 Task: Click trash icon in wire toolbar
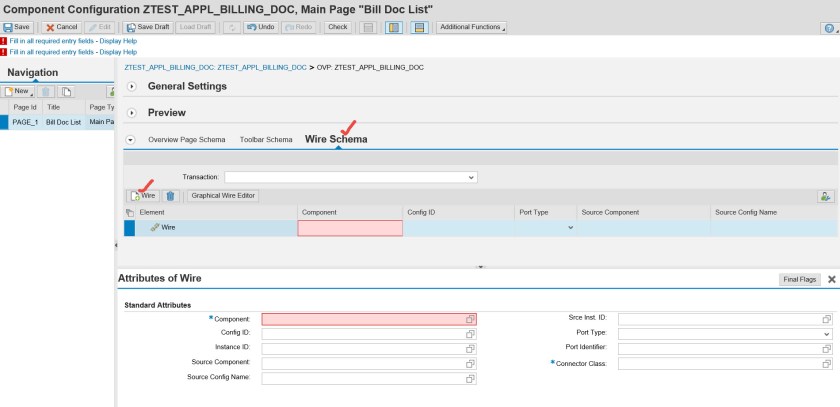170,196
